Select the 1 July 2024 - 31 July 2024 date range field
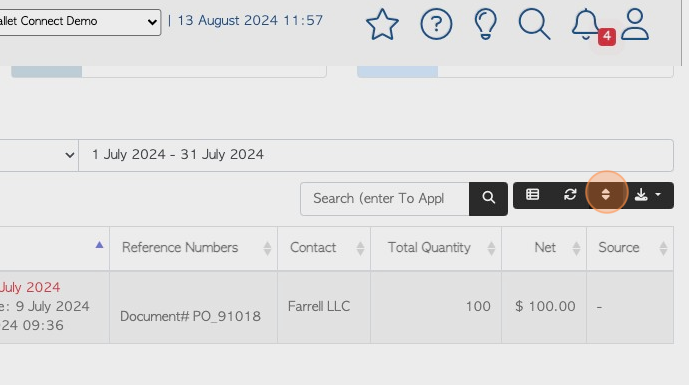The image size is (689, 385). coord(376,155)
